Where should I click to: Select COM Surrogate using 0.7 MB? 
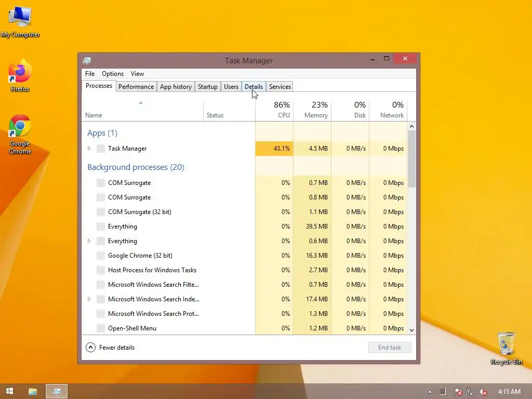[244, 183]
